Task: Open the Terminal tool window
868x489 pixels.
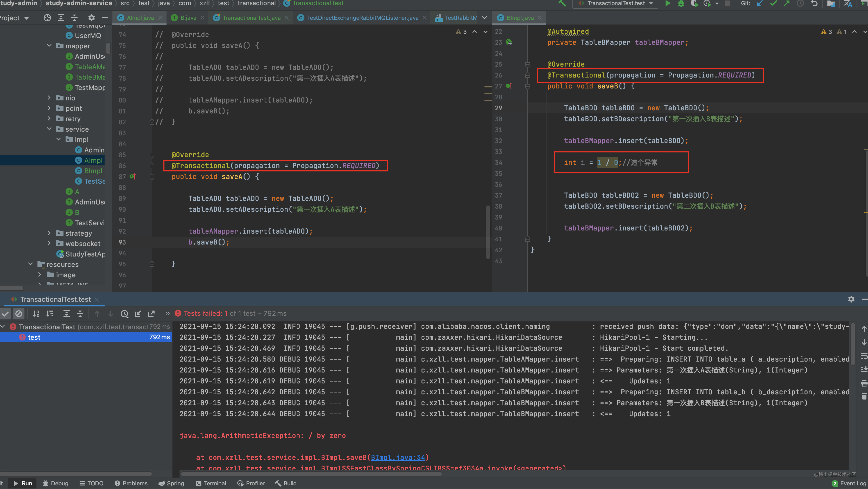Action: tap(211, 483)
